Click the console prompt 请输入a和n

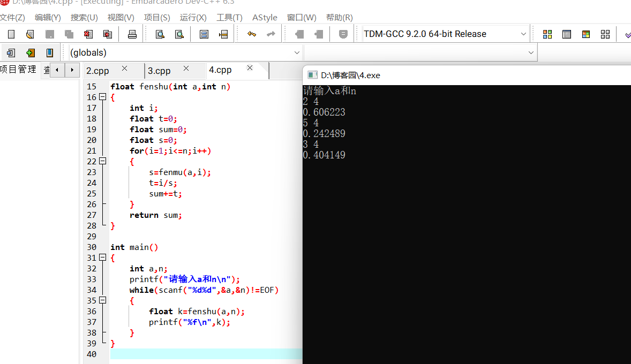click(329, 91)
